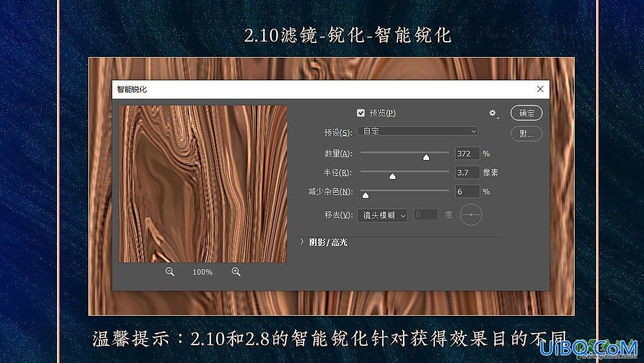Close the 智能锐化 dialog

[x=540, y=89]
